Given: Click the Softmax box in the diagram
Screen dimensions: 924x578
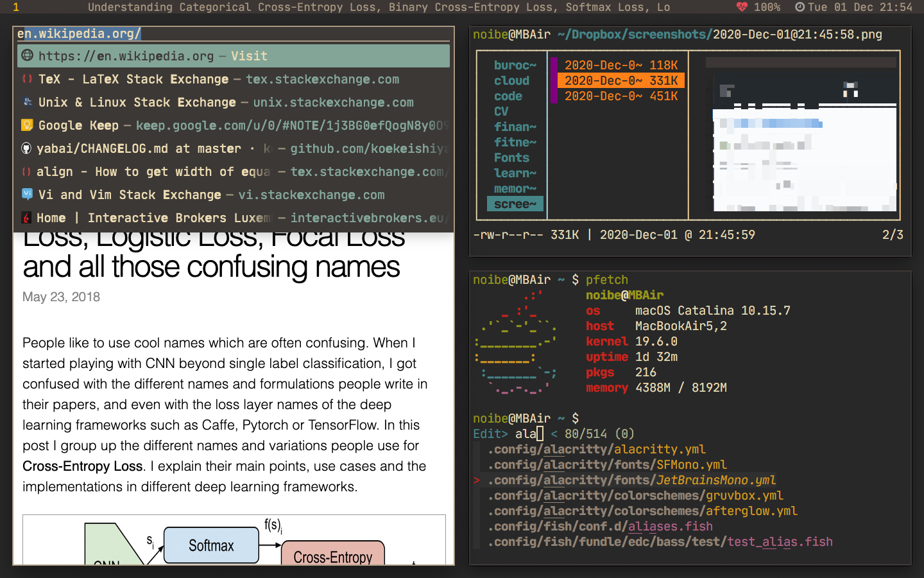Looking at the screenshot, I should click(x=211, y=545).
